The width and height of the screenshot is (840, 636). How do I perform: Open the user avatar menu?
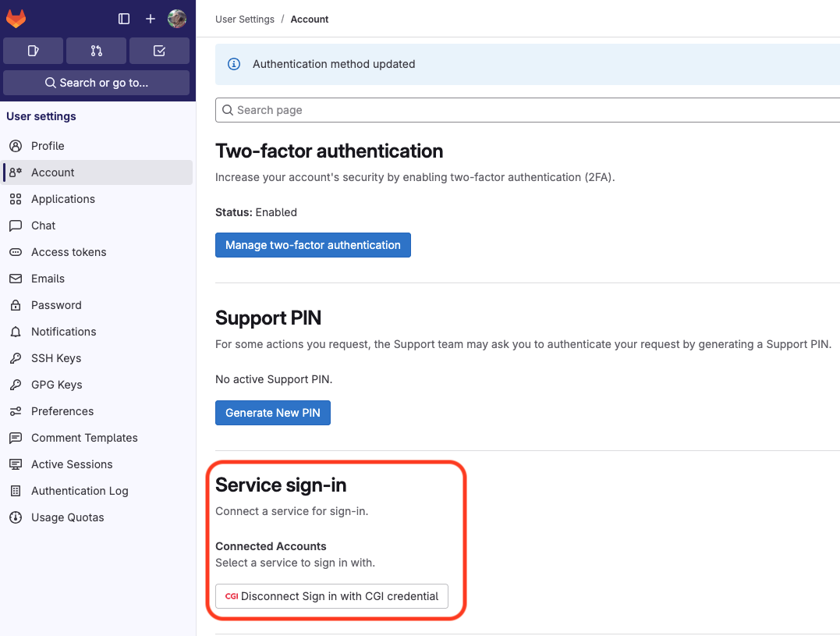click(177, 19)
